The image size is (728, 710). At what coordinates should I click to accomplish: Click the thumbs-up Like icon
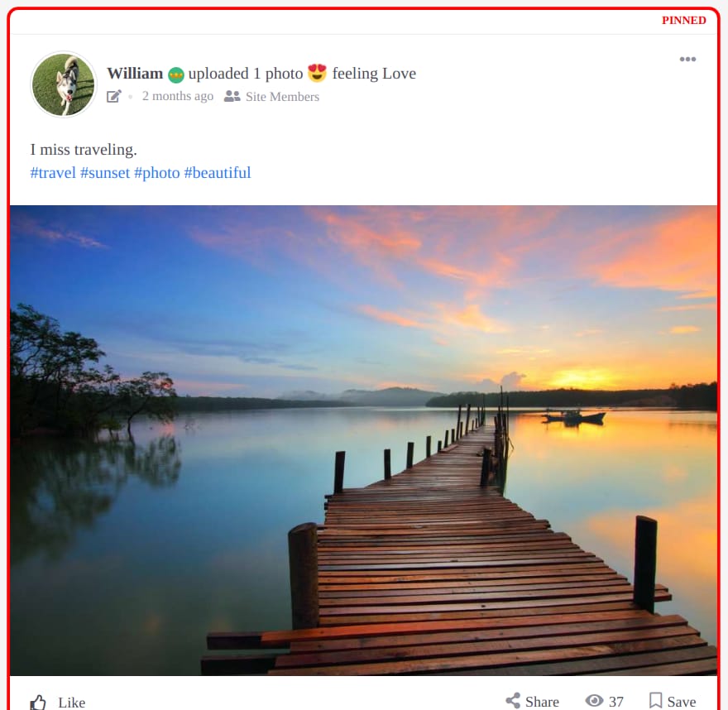coord(38,702)
